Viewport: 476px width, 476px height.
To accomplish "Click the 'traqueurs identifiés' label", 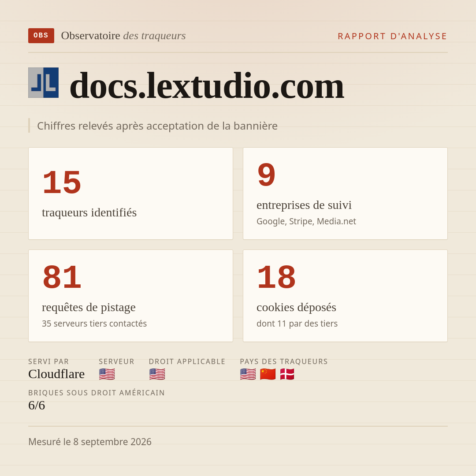I will (x=89, y=212).
